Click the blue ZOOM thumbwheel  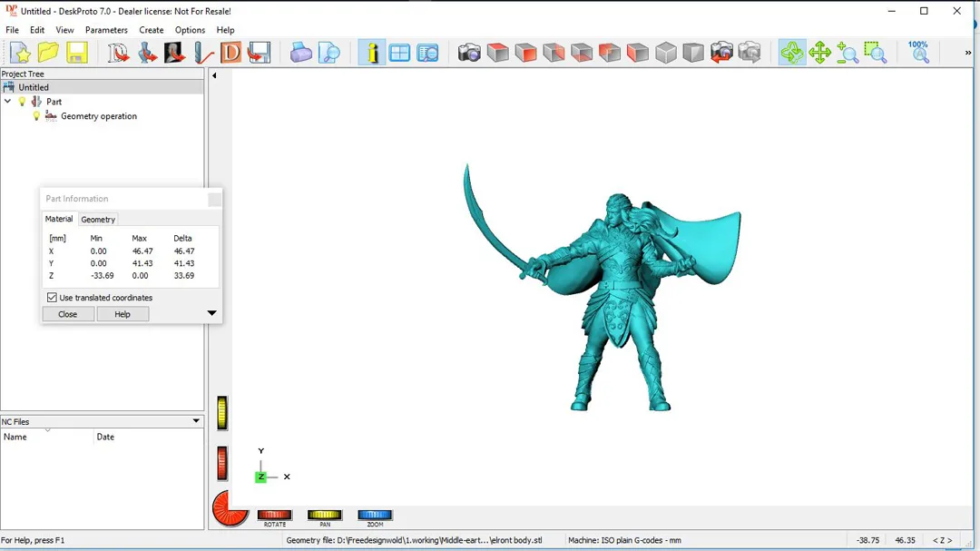click(x=375, y=515)
